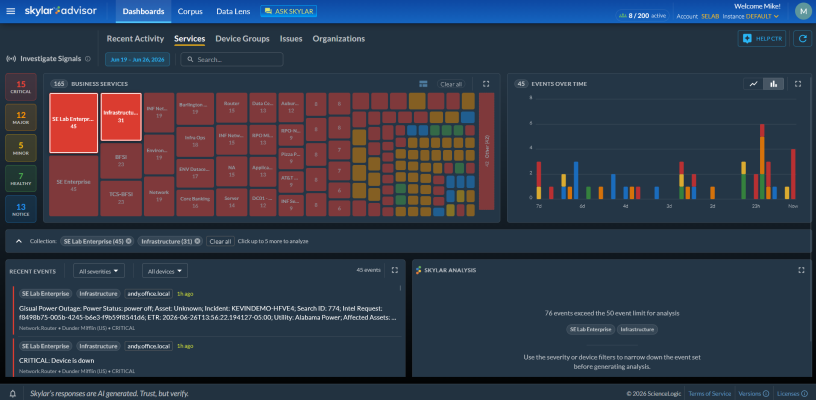Screen dimensions: 816x400
Task: Select the Network 19 service tile
Action: (159, 196)
